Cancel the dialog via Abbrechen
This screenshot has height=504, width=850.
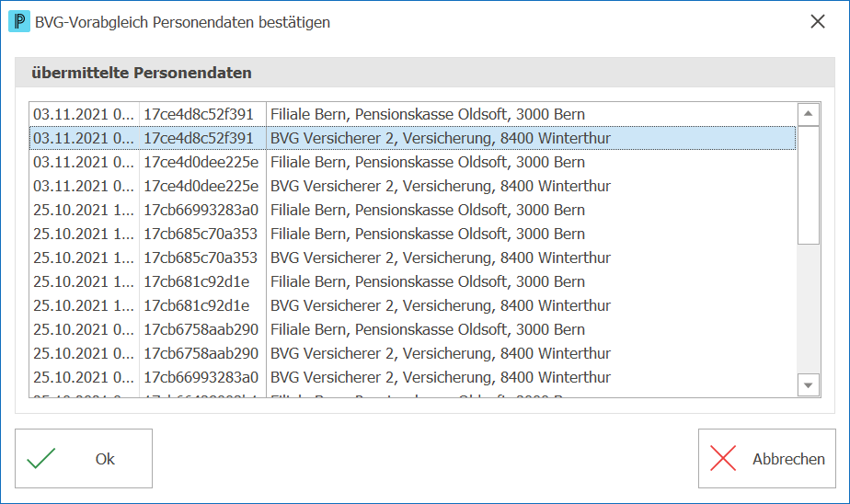coord(766,459)
